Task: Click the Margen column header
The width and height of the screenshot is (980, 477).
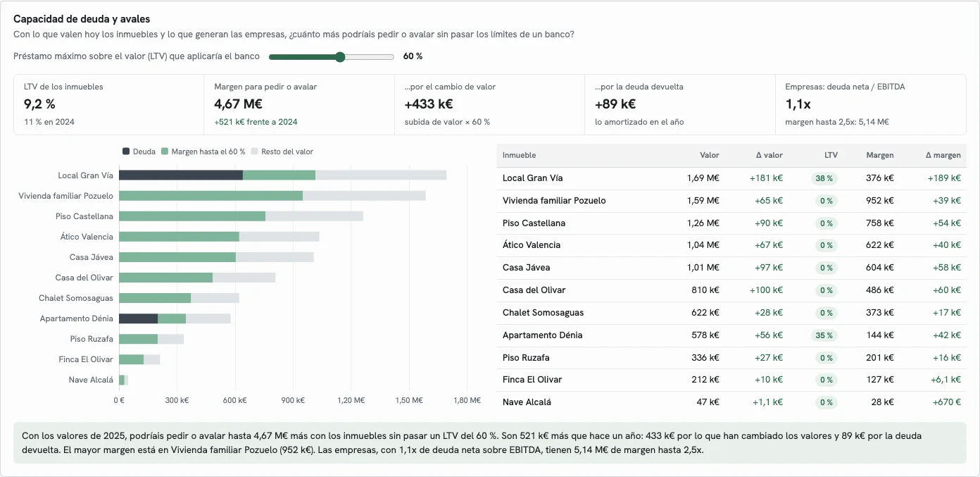Action: pos(880,155)
